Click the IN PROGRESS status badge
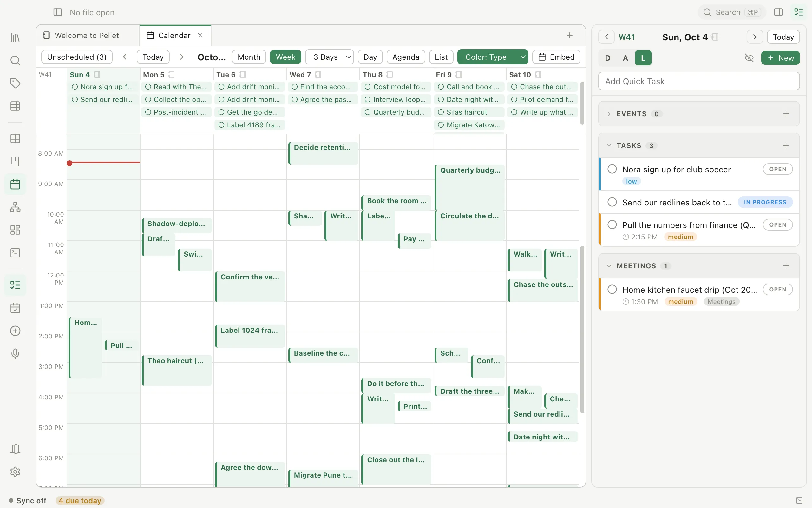812x508 pixels. pos(765,202)
